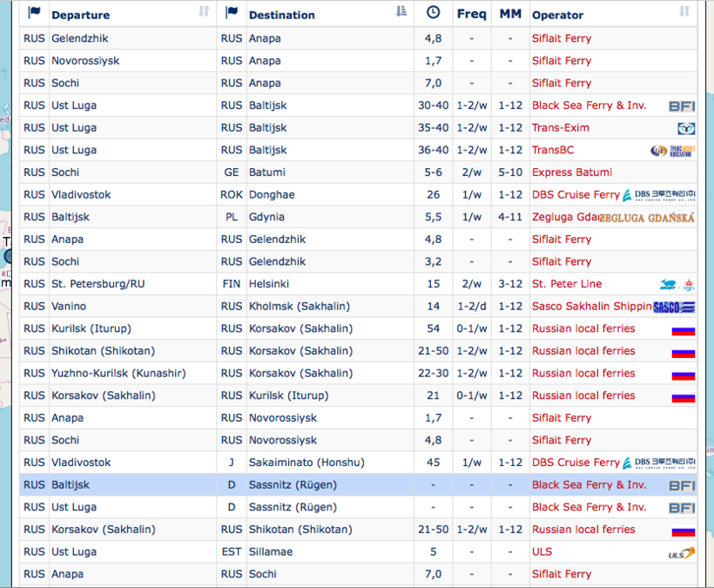The image size is (714, 588).
Task: Open Siflait Ferry link in Gelendzhik–Anapa row
Action: coord(562,38)
